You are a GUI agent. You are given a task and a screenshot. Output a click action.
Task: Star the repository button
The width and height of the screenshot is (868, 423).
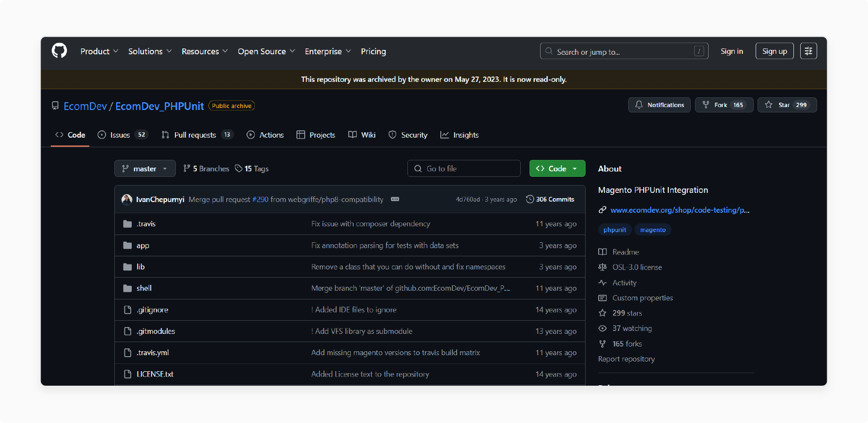(787, 105)
